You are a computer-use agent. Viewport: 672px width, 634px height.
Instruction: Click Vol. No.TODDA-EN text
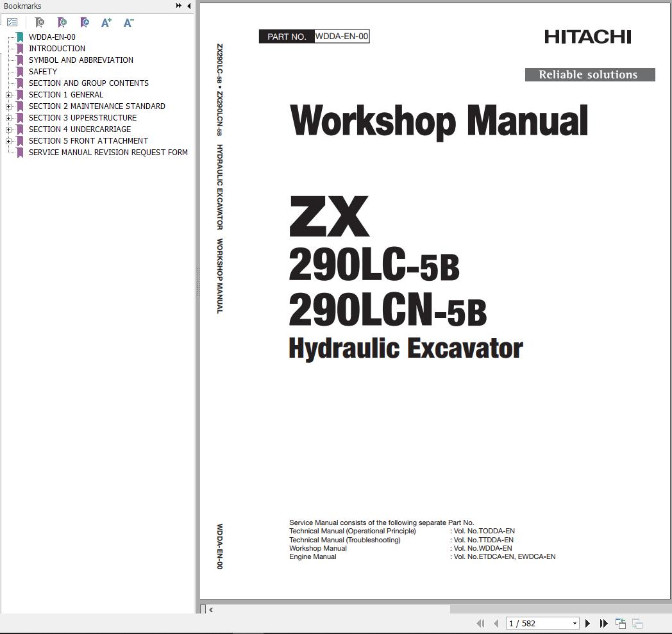[x=484, y=531]
